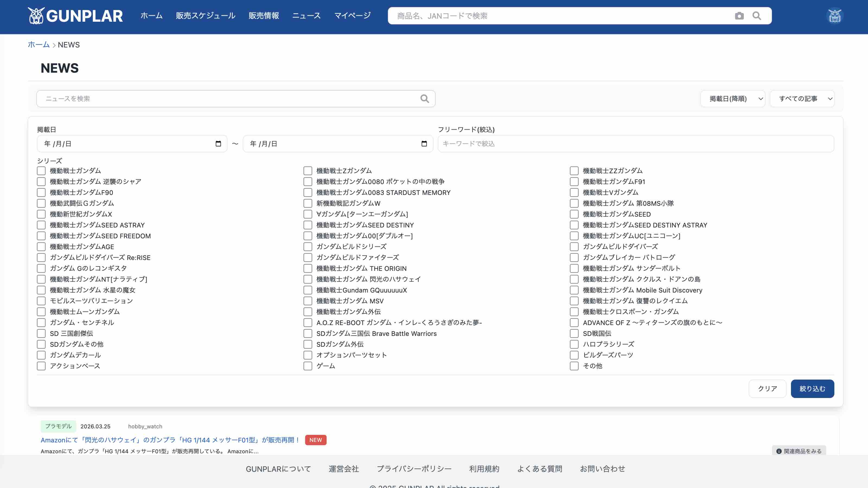Toggle ∀ガンダム[ターンエーガンダム] checkbox
868x488 pixels.
(x=308, y=214)
